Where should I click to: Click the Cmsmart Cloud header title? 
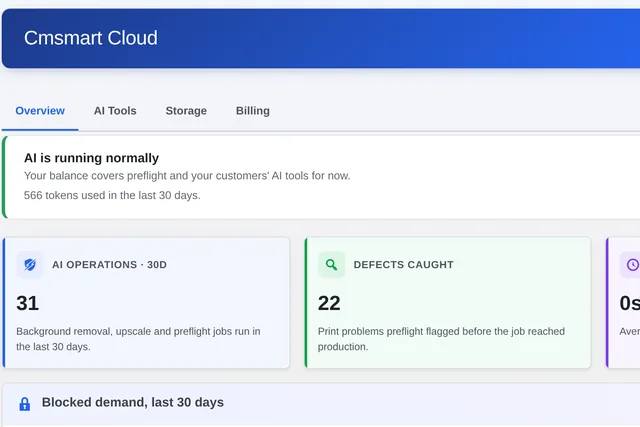91,38
